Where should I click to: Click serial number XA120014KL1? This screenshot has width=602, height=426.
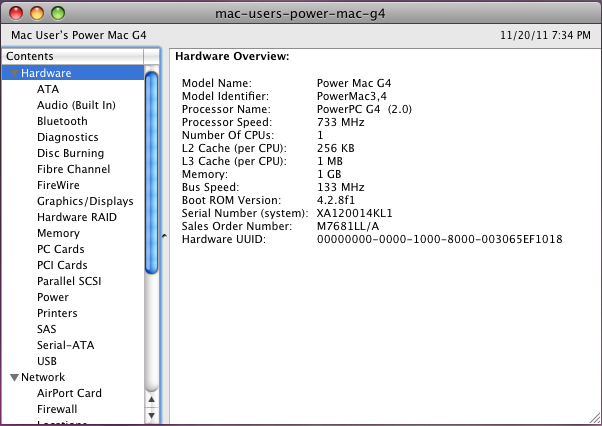click(x=354, y=213)
